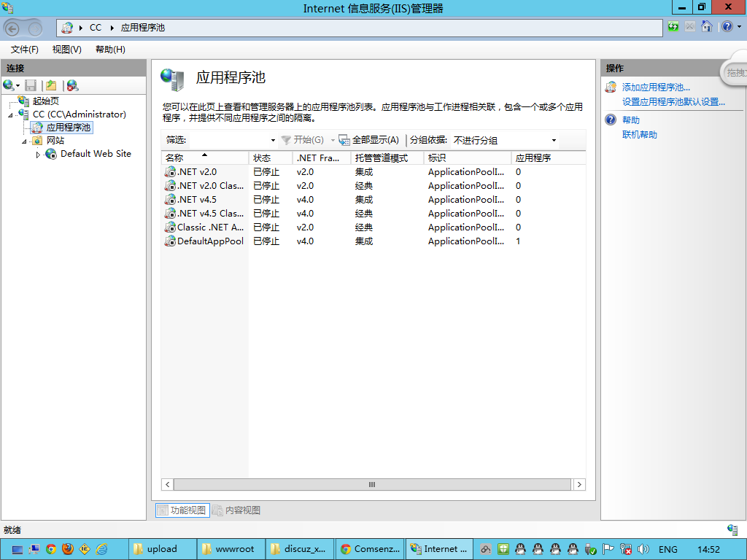Sort by the 状态 column header
Viewport: 747px width, 560px height.
(x=271, y=157)
